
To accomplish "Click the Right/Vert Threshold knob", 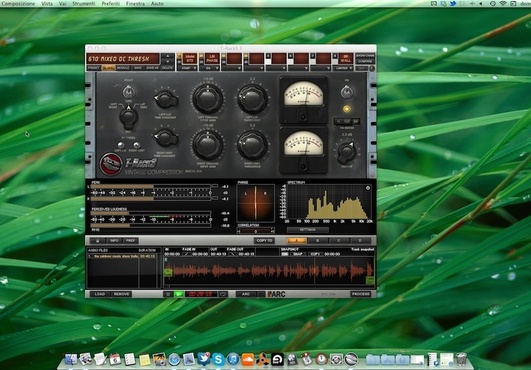I will [x=252, y=145].
